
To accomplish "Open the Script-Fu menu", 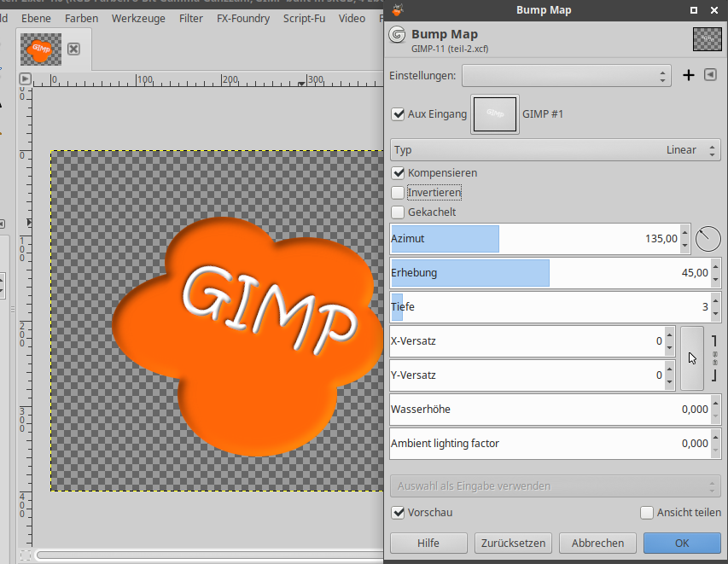I will (304, 18).
